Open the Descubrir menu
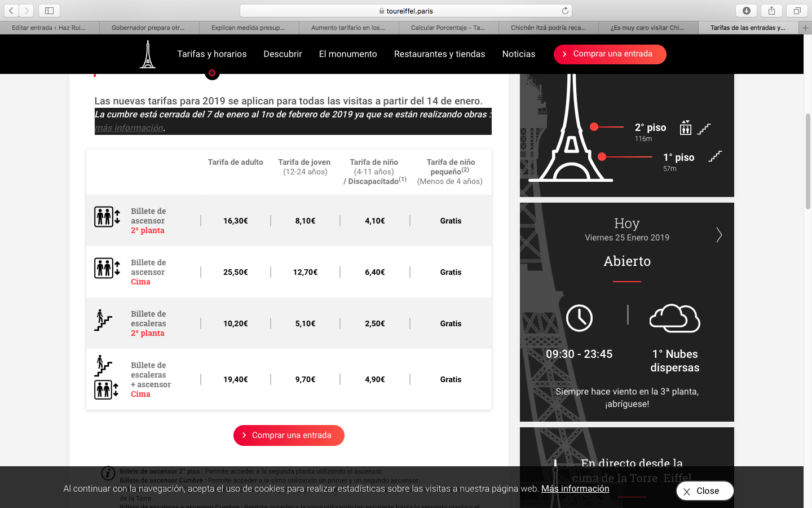 (283, 54)
